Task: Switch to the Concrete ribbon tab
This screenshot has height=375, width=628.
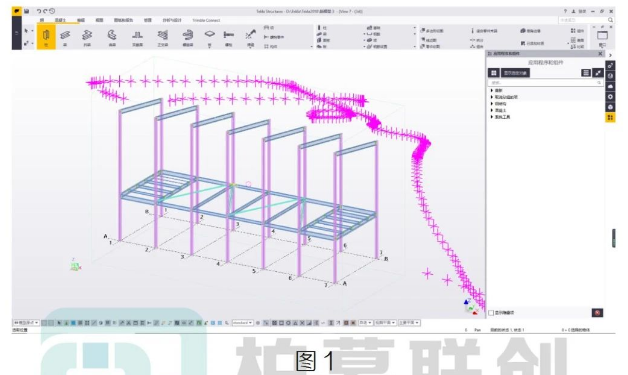Action: (60, 20)
